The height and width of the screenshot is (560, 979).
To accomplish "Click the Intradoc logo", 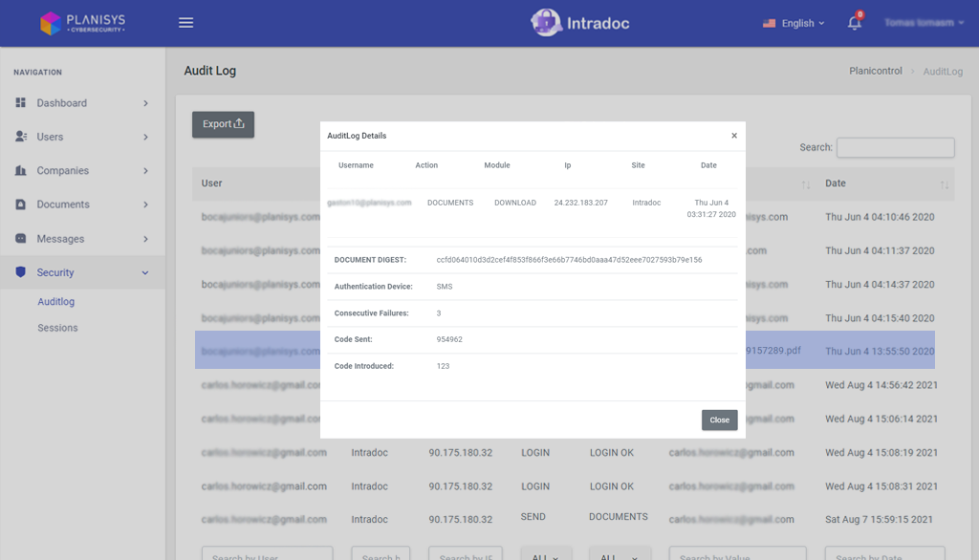I will (x=580, y=23).
